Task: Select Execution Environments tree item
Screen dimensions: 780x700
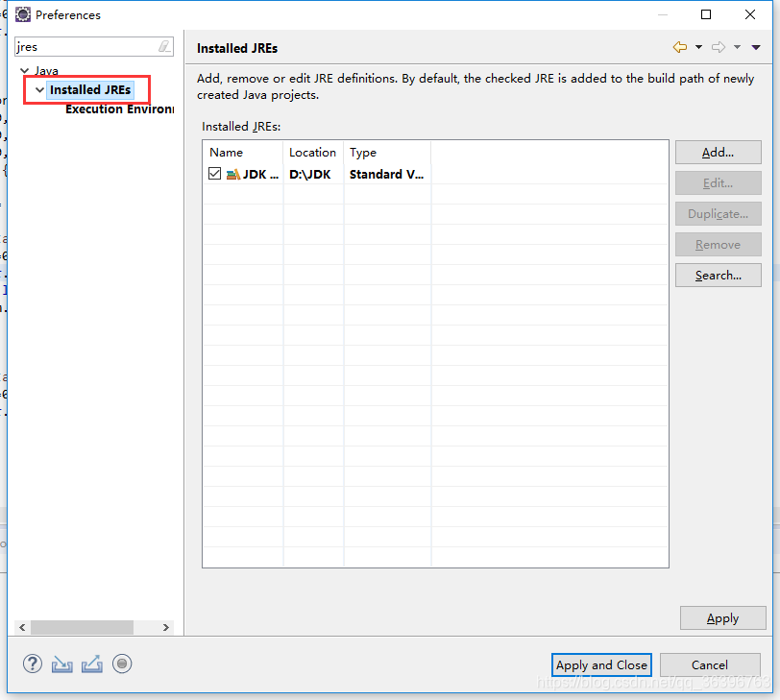Action: [x=119, y=109]
